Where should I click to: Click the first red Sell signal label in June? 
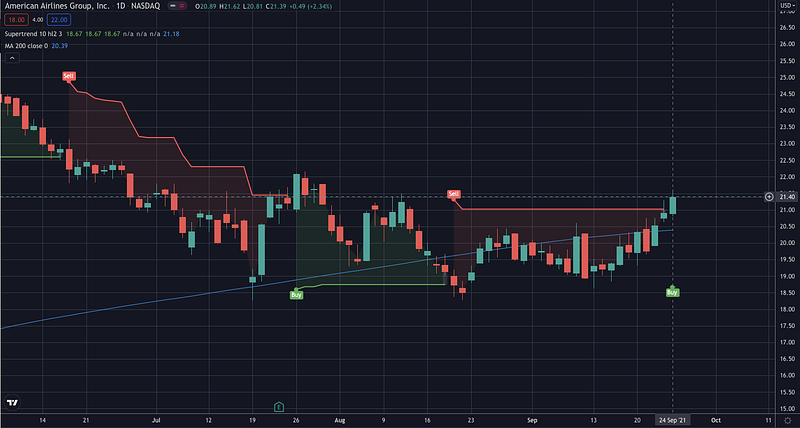68,77
